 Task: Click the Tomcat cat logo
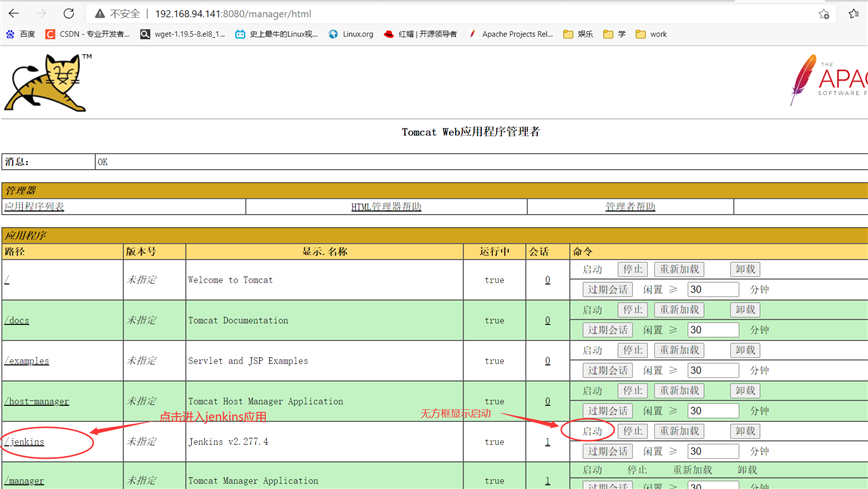pos(47,83)
